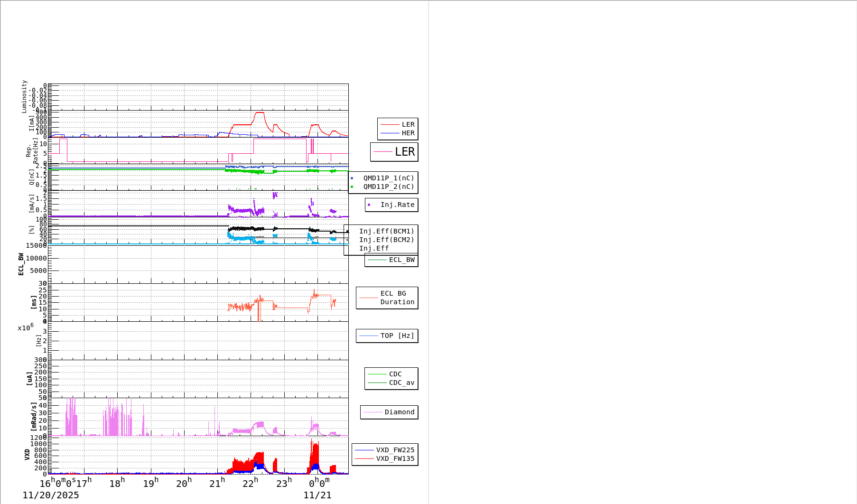Click the CDC legend entry
The image size is (857, 504).
(395, 374)
